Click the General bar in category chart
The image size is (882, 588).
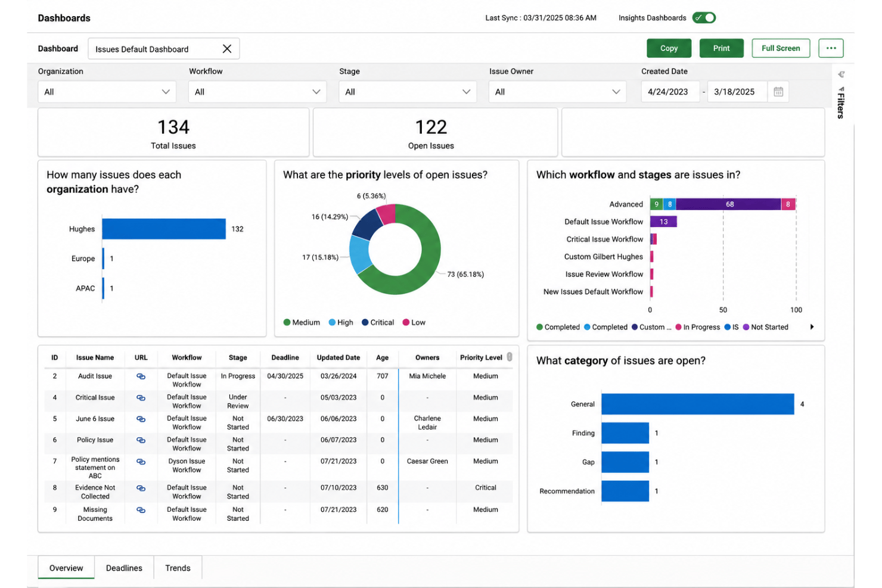pos(698,404)
